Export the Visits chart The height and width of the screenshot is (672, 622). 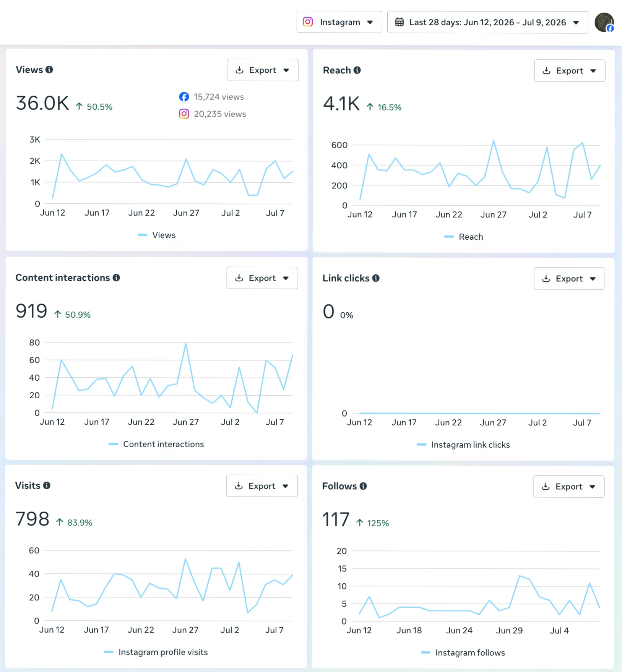click(262, 486)
